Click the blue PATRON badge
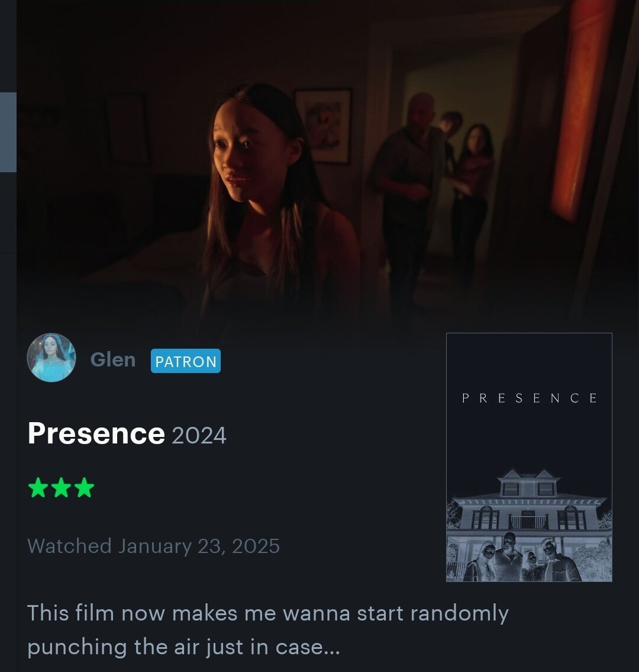The height and width of the screenshot is (672, 639). pos(185,361)
